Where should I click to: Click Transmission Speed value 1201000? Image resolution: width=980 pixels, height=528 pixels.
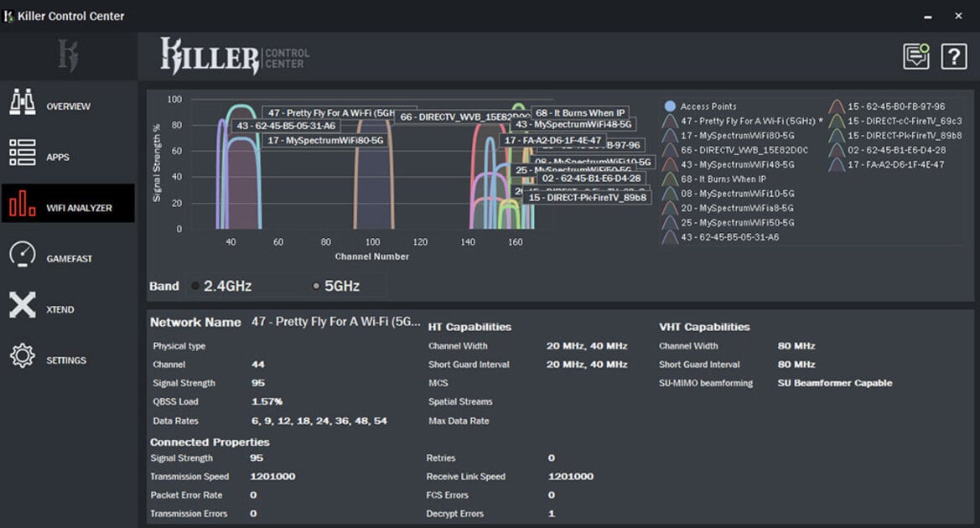(x=272, y=477)
